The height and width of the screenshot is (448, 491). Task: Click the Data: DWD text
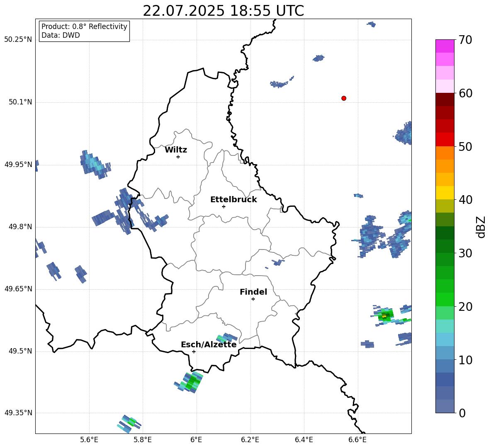click(x=61, y=35)
